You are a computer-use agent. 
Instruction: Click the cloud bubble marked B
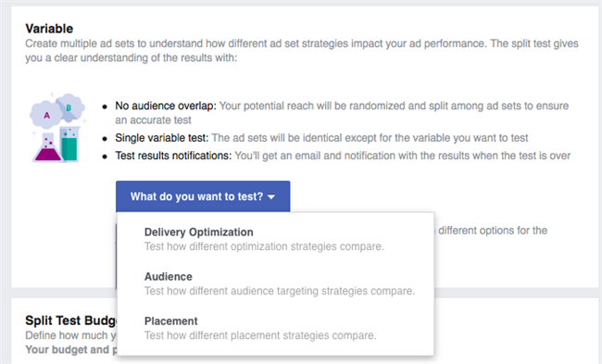[69, 107]
